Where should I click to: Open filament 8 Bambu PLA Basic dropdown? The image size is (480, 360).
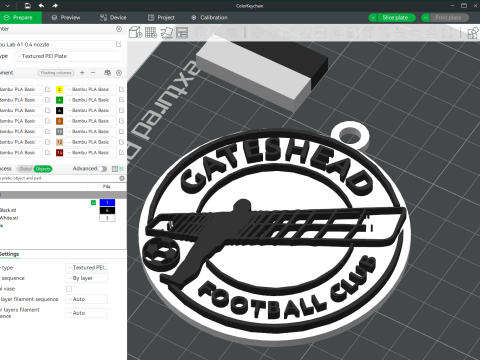[x=91, y=121]
